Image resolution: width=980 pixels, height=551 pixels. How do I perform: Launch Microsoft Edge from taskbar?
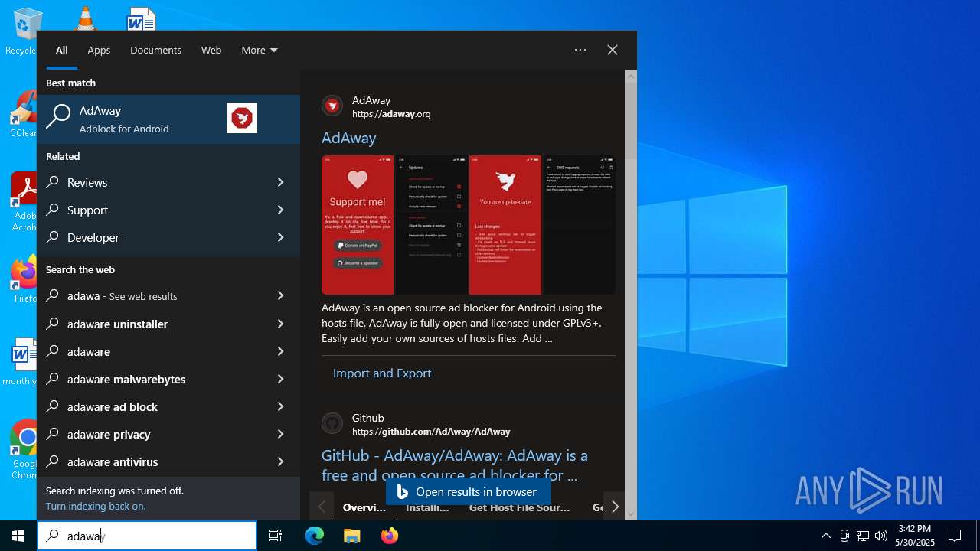tap(315, 536)
